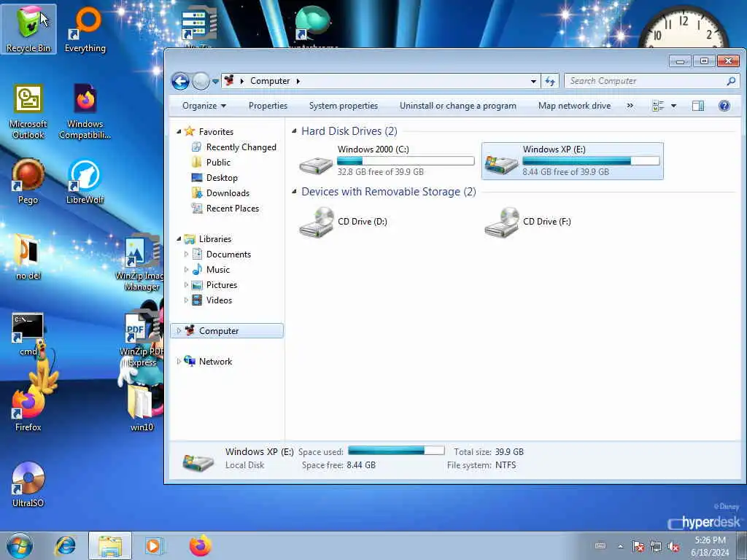Collapse Hard Disk Drives group
Screen dimensions: 747x560
[294, 131]
